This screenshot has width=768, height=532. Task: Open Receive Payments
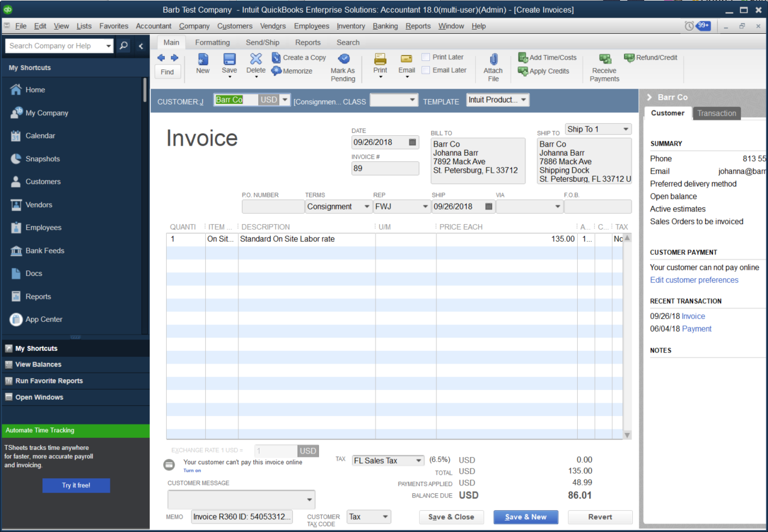click(604, 67)
